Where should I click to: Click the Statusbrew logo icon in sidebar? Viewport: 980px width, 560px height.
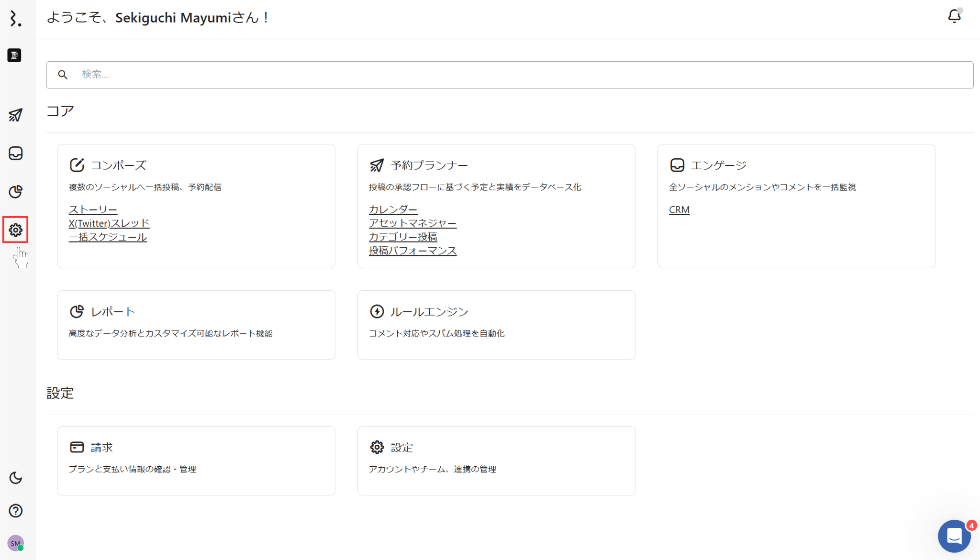click(x=15, y=19)
